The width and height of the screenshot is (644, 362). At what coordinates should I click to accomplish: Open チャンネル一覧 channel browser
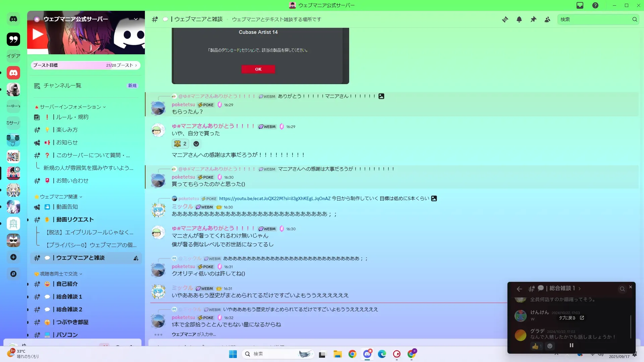pos(62,86)
